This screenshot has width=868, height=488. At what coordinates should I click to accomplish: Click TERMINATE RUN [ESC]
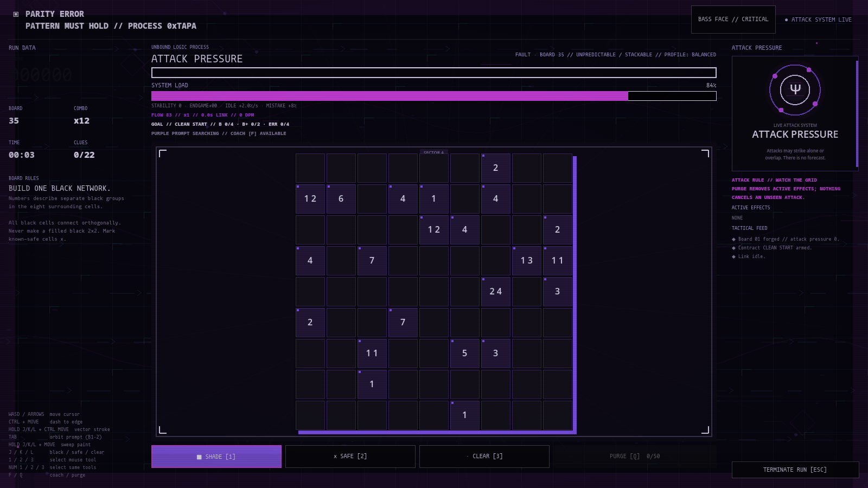click(795, 470)
